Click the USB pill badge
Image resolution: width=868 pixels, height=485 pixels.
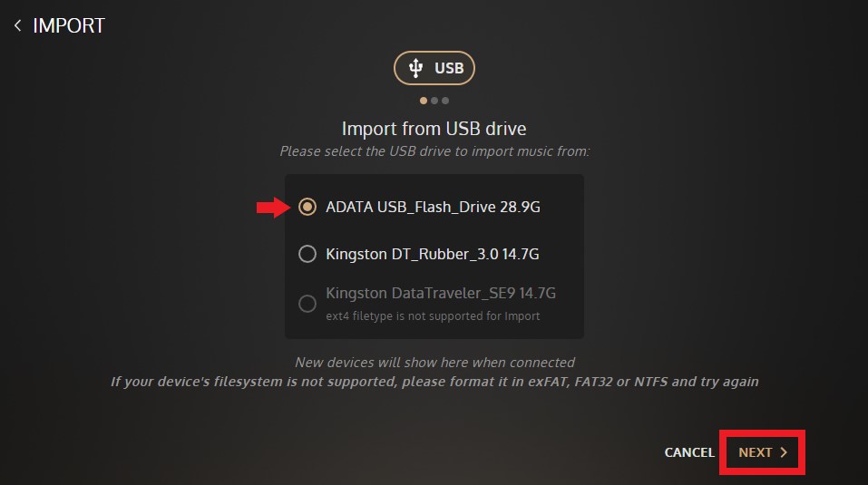[434, 68]
